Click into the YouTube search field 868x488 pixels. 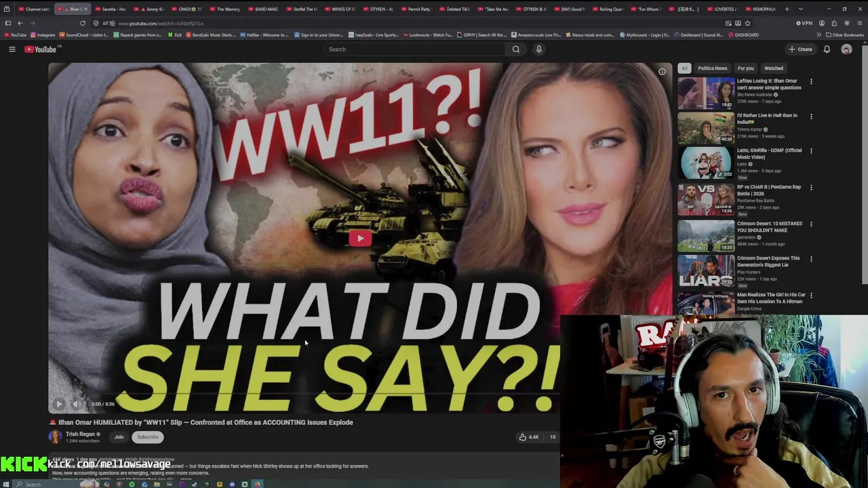click(x=415, y=49)
